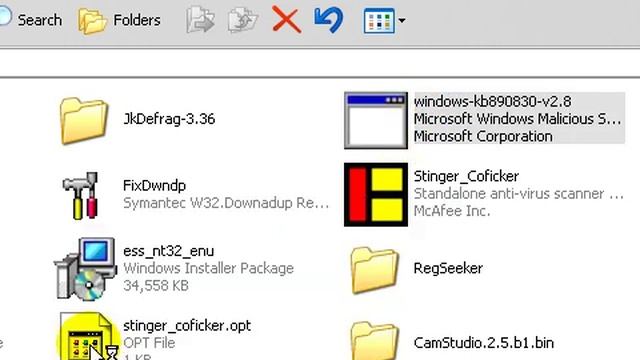The image size is (640, 360).
Task: Click the Copy To toolbar icon
Action: coord(242,20)
